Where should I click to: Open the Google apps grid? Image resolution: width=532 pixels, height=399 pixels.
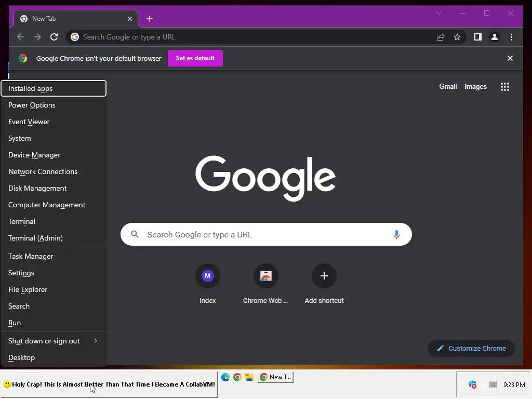(x=504, y=87)
